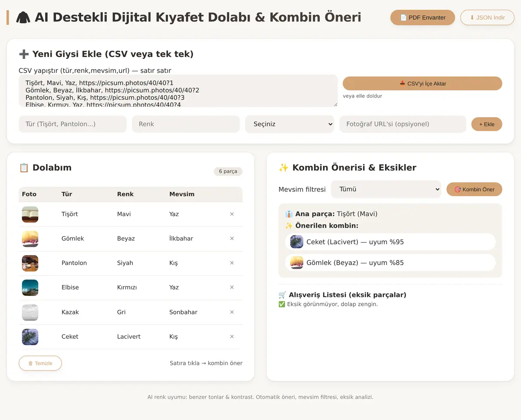
Task: Remove the Ceket row with ×
Action: point(232,337)
